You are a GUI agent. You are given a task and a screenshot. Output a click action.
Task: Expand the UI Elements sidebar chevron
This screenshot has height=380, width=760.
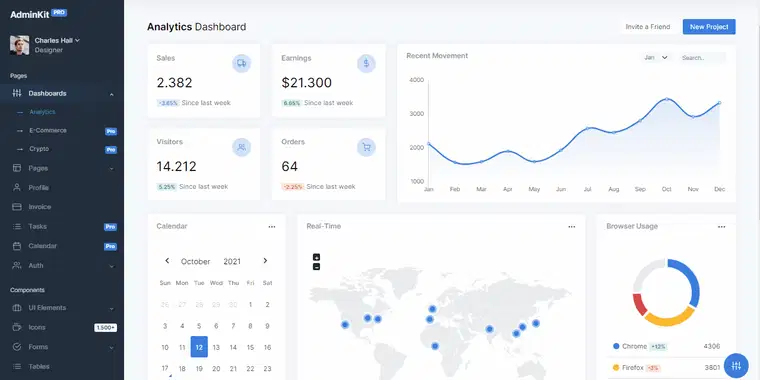(111, 309)
